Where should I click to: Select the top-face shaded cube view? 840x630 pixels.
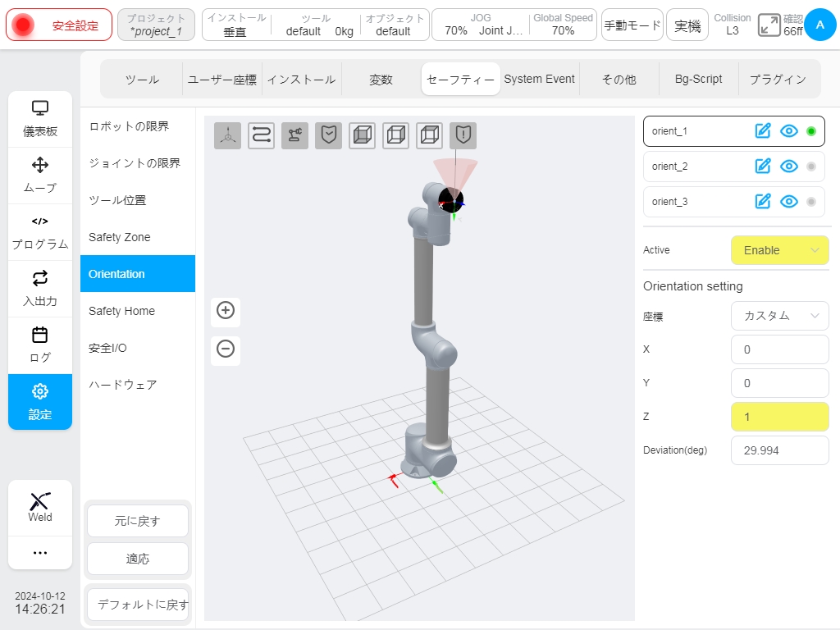click(x=430, y=135)
